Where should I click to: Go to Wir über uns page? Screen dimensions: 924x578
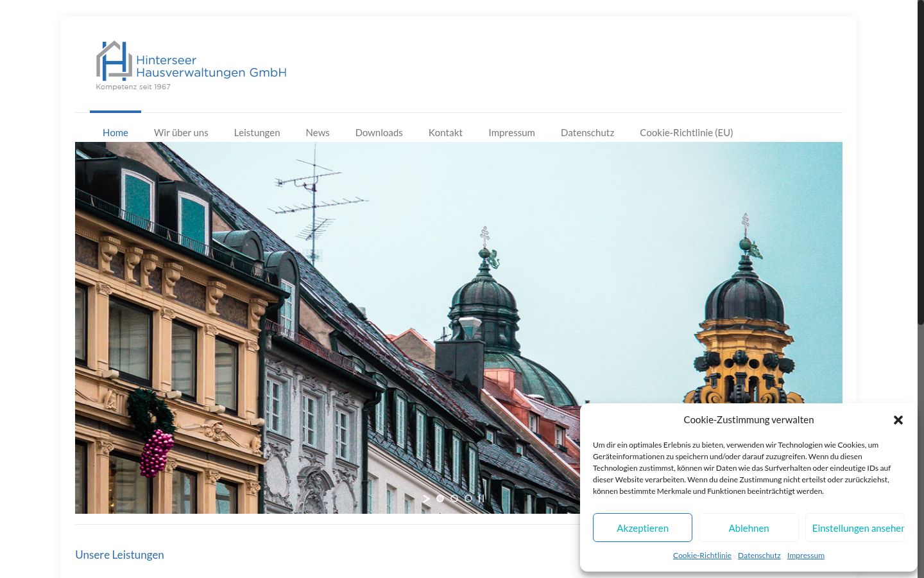tap(181, 132)
